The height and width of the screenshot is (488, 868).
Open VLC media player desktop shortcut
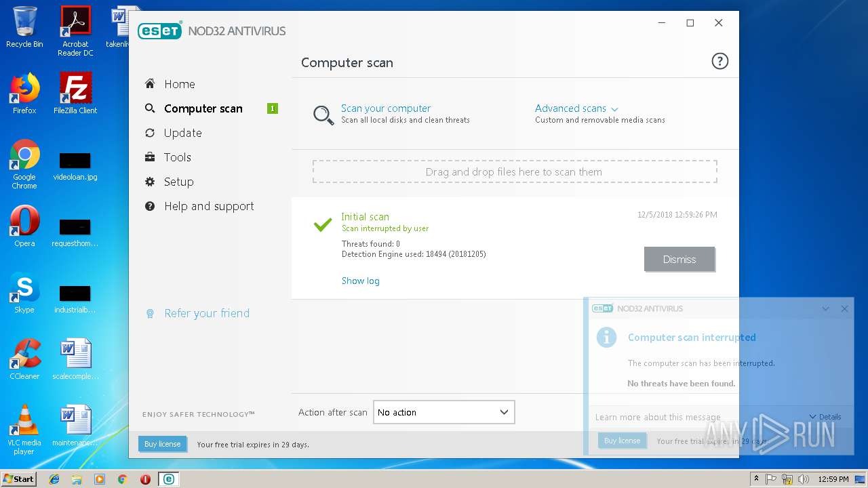[x=24, y=430]
